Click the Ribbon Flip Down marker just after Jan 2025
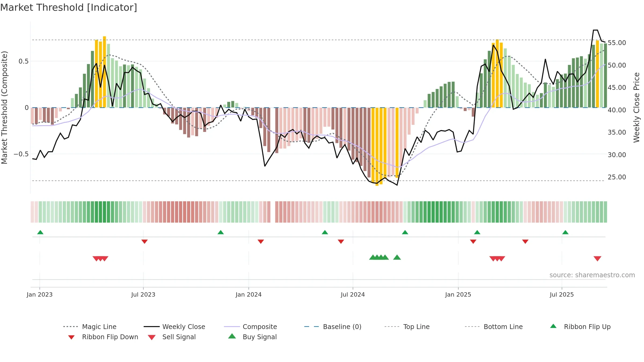The image size is (644, 362). pyautogui.click(x=473, y=242)
